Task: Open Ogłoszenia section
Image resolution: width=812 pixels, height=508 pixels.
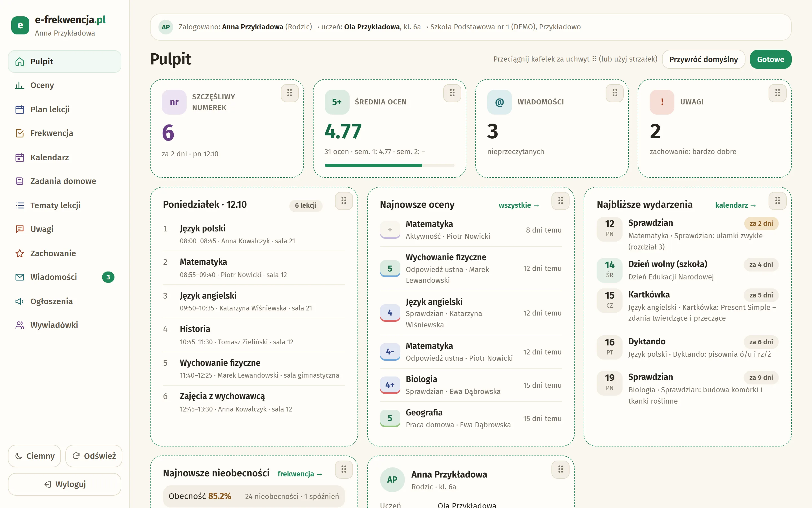Action: 64,301
